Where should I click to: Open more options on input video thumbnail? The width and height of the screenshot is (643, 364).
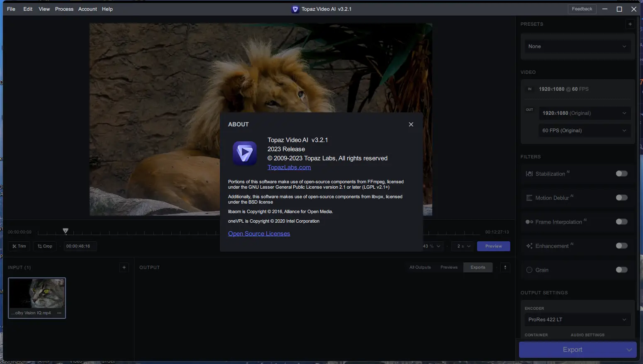(59, 313)
